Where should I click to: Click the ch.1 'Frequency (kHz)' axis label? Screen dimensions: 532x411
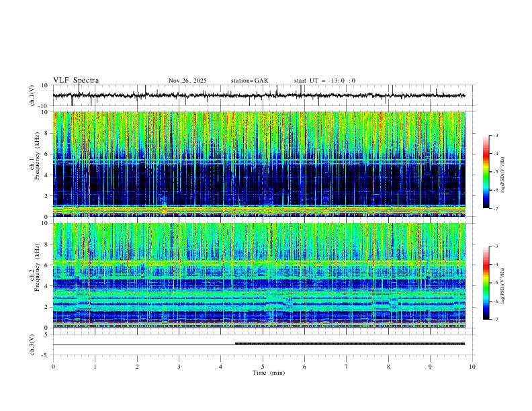pyautogui.click(x=38, y=156)
